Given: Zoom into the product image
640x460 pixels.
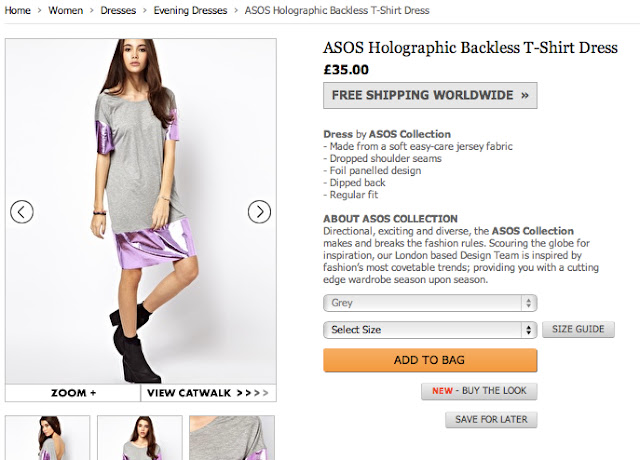Looking at the screenshot, I should 73,393.
